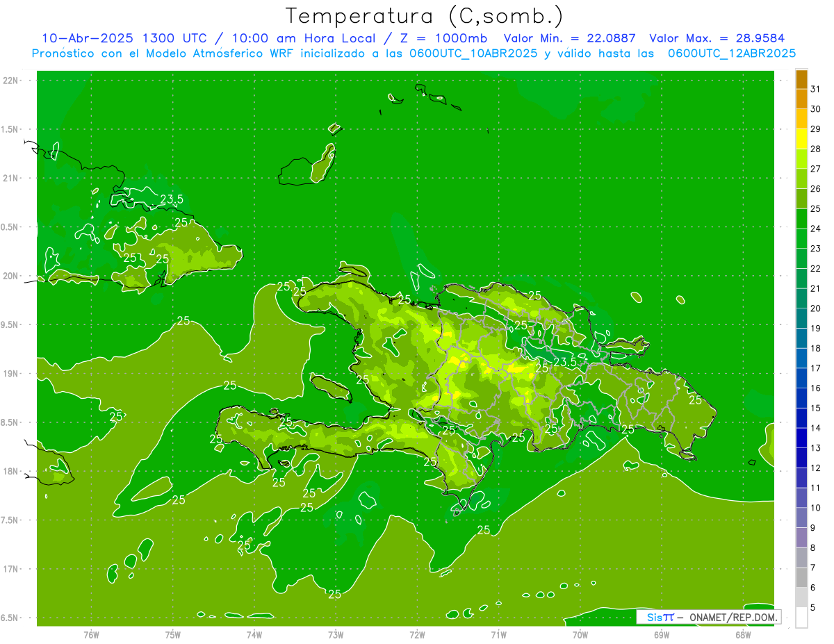
Task: Click the "5" label on the color scale
Action: (x=813, y=608)
